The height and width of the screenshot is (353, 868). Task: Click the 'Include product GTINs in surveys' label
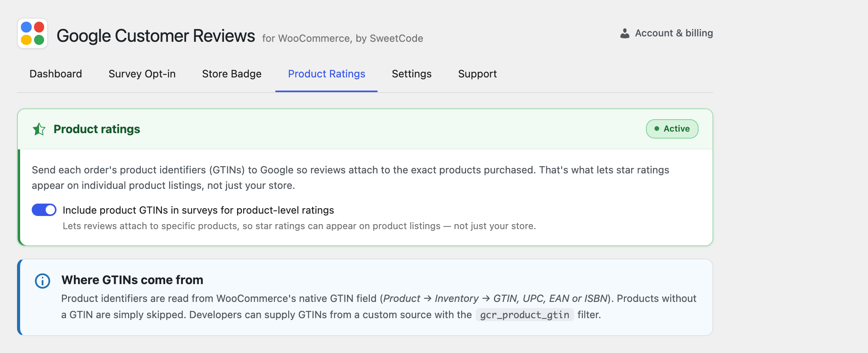(198, 210)
